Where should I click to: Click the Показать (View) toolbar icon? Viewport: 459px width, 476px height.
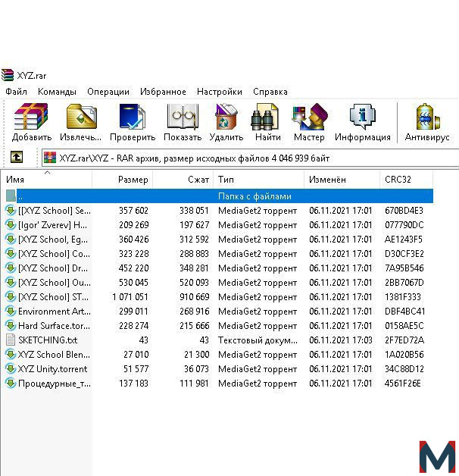(183, 117)
